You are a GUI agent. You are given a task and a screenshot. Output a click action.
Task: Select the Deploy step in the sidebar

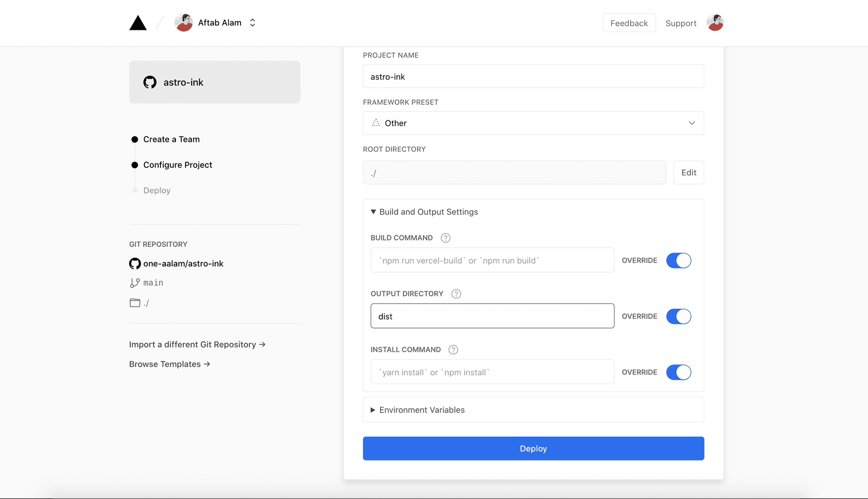(157, 190)
